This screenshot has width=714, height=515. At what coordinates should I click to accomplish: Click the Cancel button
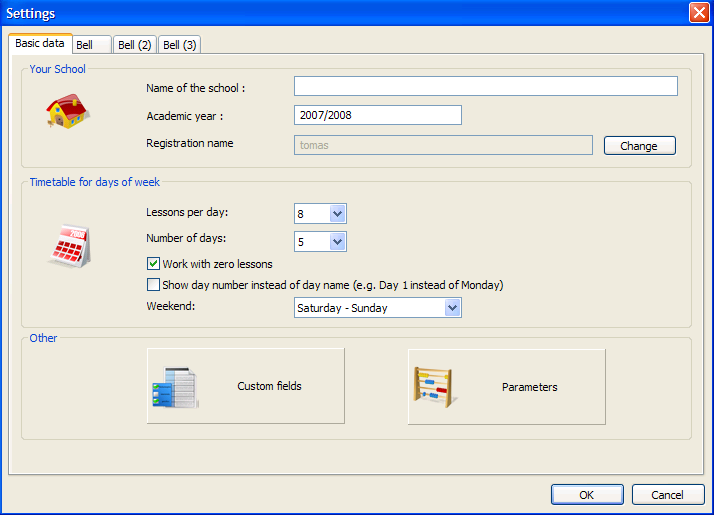[x=667, y=495]
